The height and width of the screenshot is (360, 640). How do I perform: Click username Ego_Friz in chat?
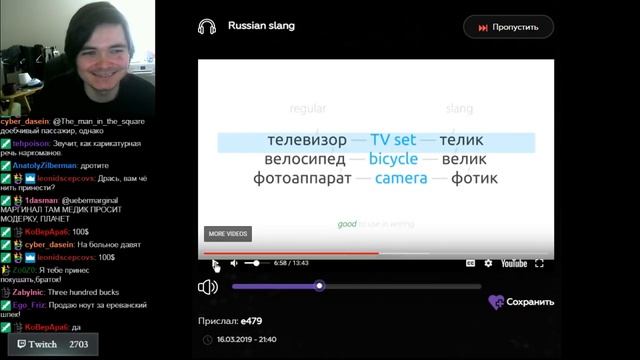pos(29,305)
